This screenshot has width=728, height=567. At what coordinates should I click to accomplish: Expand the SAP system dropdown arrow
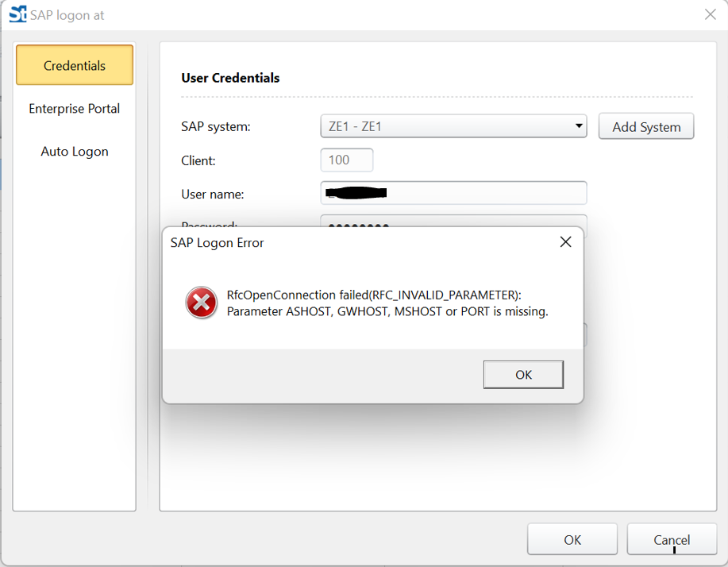578,126
